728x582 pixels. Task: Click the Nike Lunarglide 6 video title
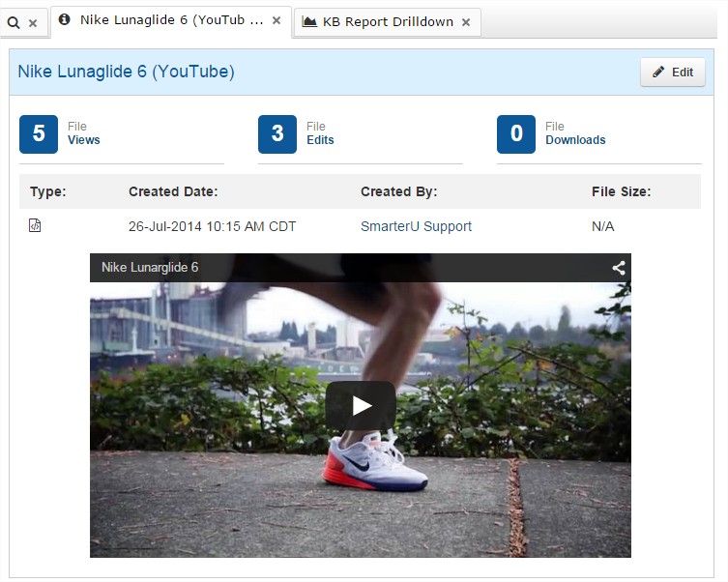point(150,268)
